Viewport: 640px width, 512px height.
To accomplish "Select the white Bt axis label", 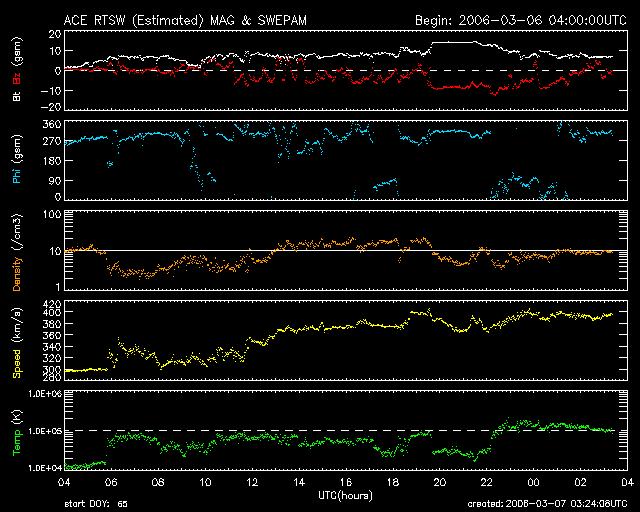I will tap(17, 96).
